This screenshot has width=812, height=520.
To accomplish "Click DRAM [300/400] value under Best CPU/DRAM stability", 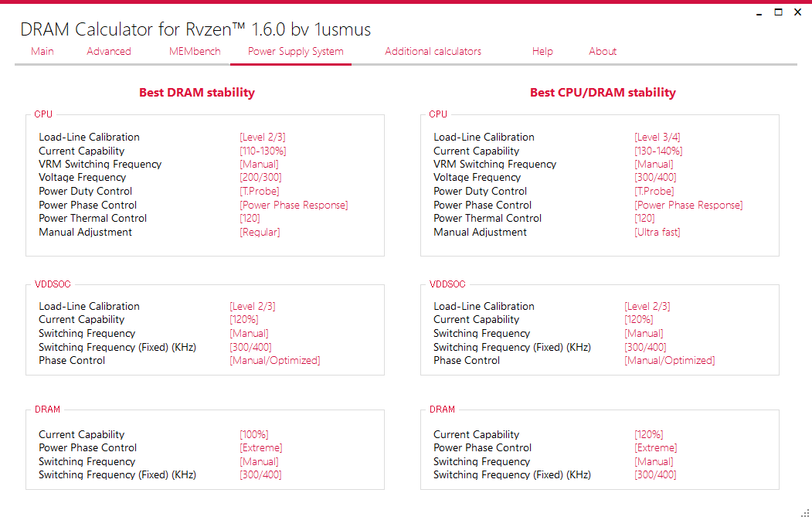I will point(656,475).
